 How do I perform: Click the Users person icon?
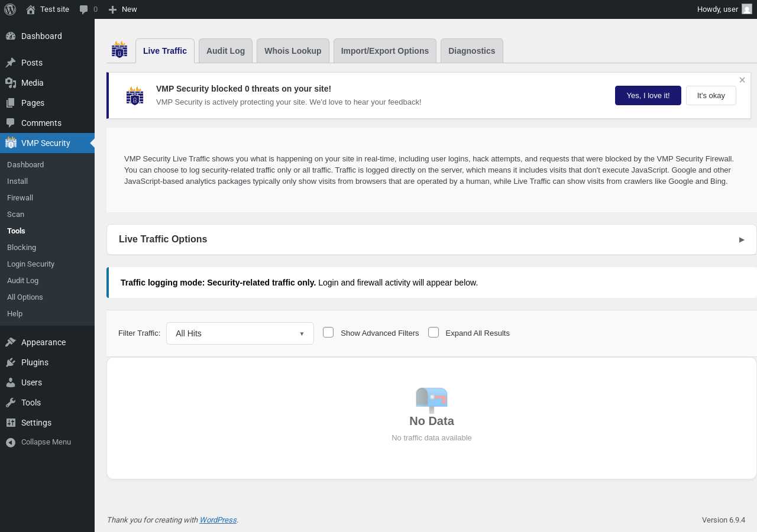click(x=11, y=382)
